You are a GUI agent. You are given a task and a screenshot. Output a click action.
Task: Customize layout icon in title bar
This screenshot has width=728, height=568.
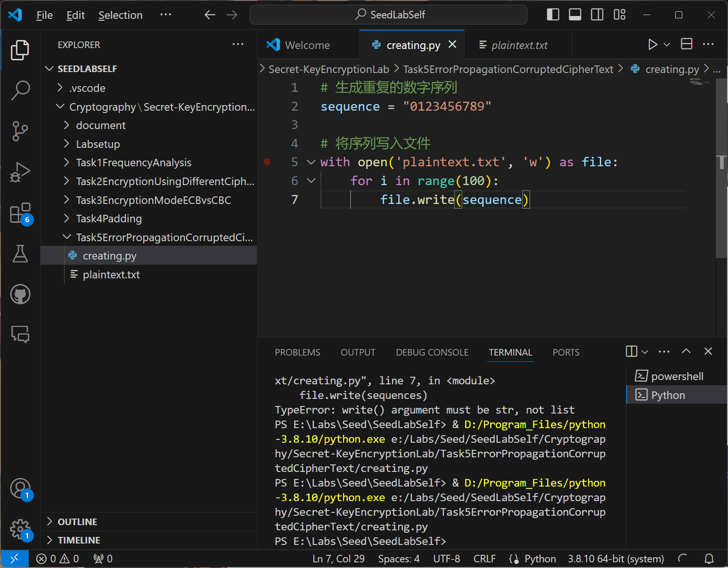[x=620, y=15]
